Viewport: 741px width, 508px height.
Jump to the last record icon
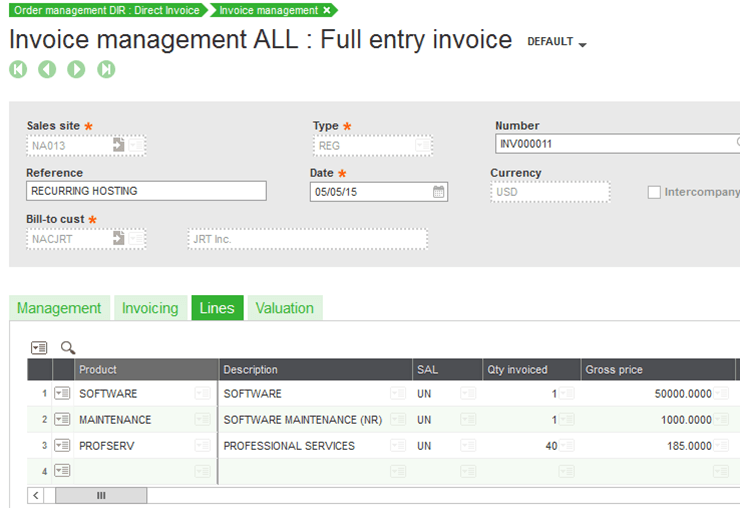tap(106, 69)
